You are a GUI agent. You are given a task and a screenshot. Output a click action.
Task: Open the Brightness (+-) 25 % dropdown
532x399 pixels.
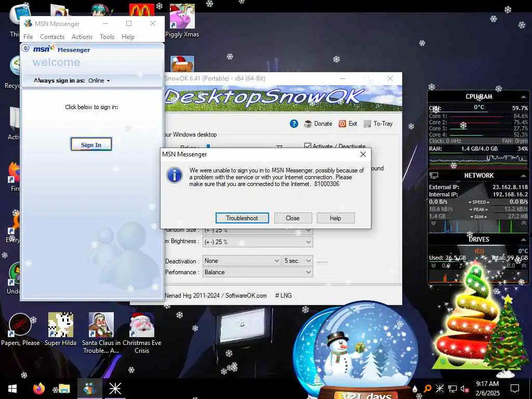(258, 242)
